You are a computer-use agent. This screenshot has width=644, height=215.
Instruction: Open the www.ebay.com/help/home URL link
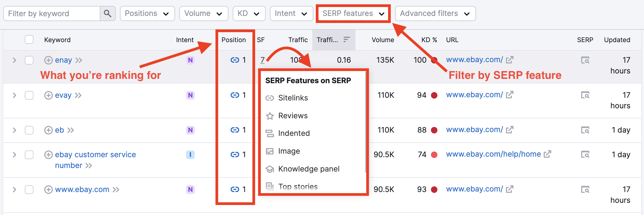493,154
